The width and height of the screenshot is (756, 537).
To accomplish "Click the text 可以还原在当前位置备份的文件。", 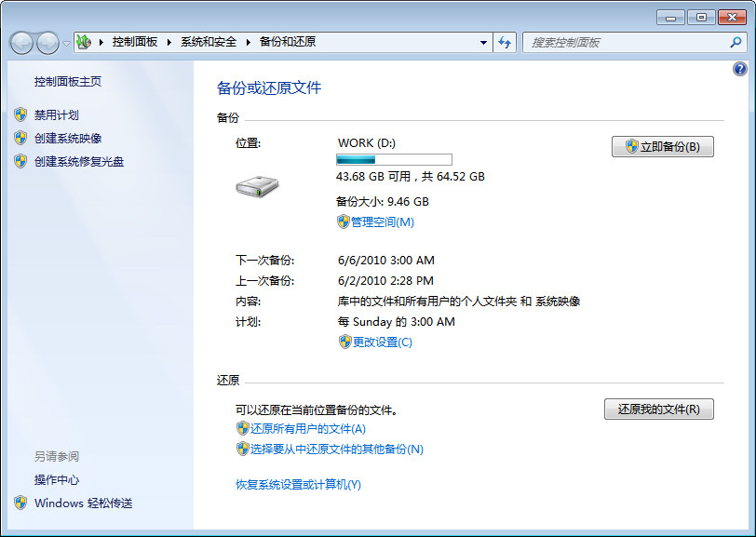I will 317,410.
